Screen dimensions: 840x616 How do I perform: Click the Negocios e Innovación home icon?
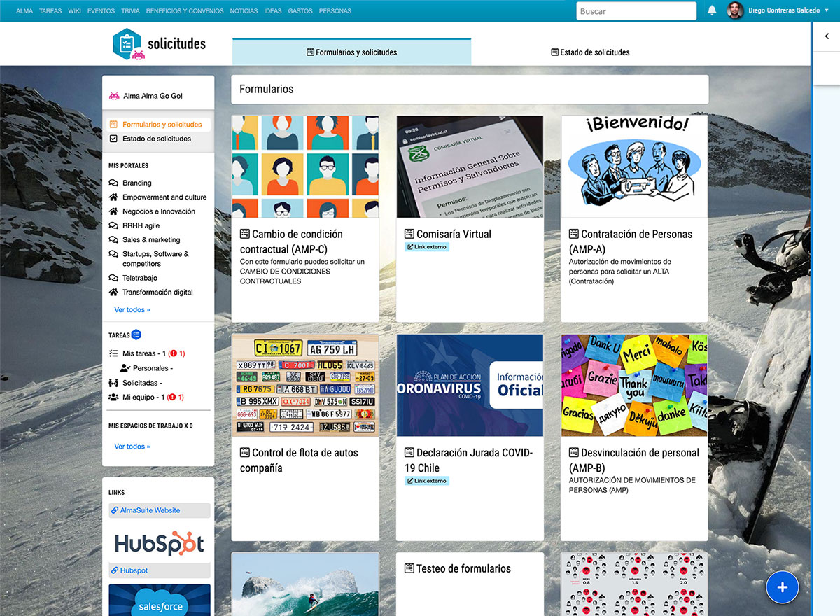(113, 211)
